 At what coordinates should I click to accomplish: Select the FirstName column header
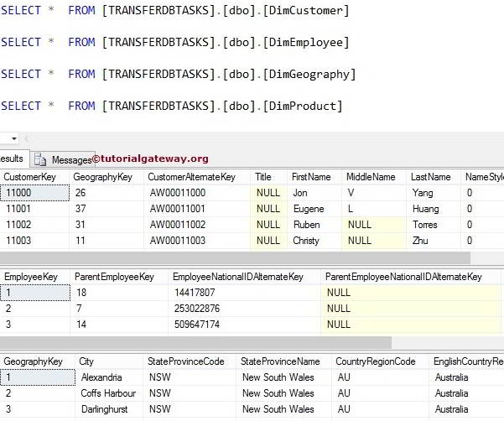(x=314, y=177)
